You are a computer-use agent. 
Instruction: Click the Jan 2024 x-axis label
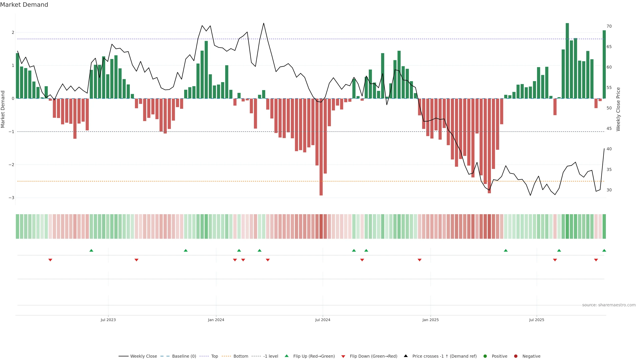coord(216,320)
